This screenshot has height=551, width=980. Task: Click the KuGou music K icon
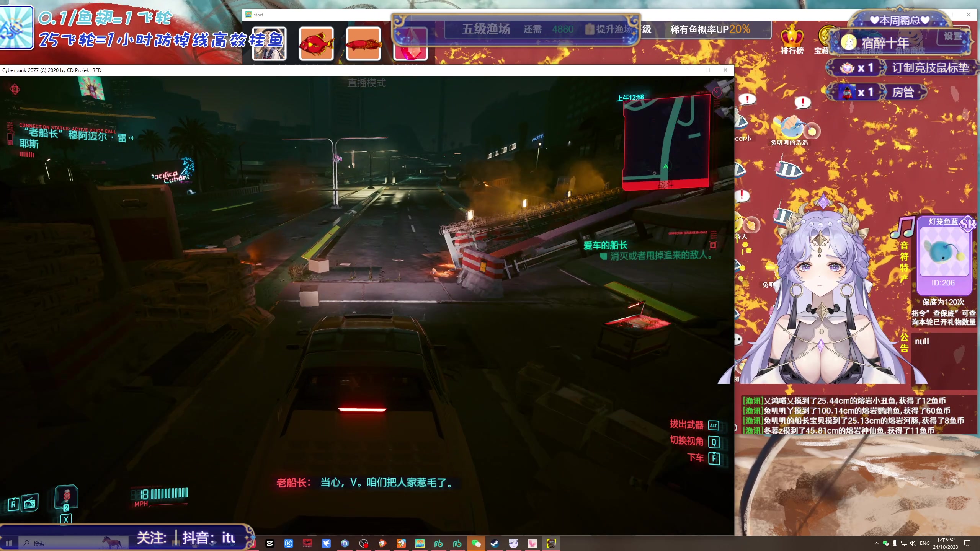pyautogui.click(x=289, y=543)
